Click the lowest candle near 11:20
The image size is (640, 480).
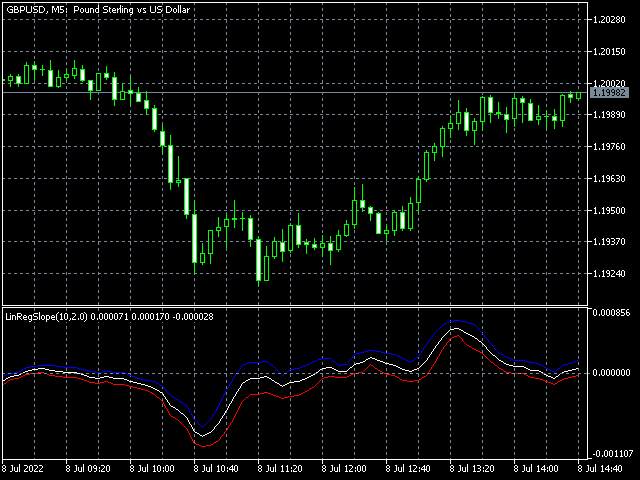click(258, 260)
